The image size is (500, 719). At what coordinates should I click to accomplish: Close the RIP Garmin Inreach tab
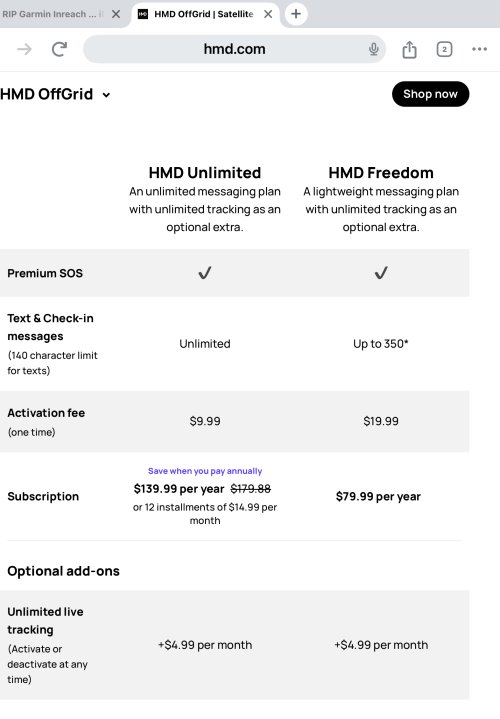[116, 14]
